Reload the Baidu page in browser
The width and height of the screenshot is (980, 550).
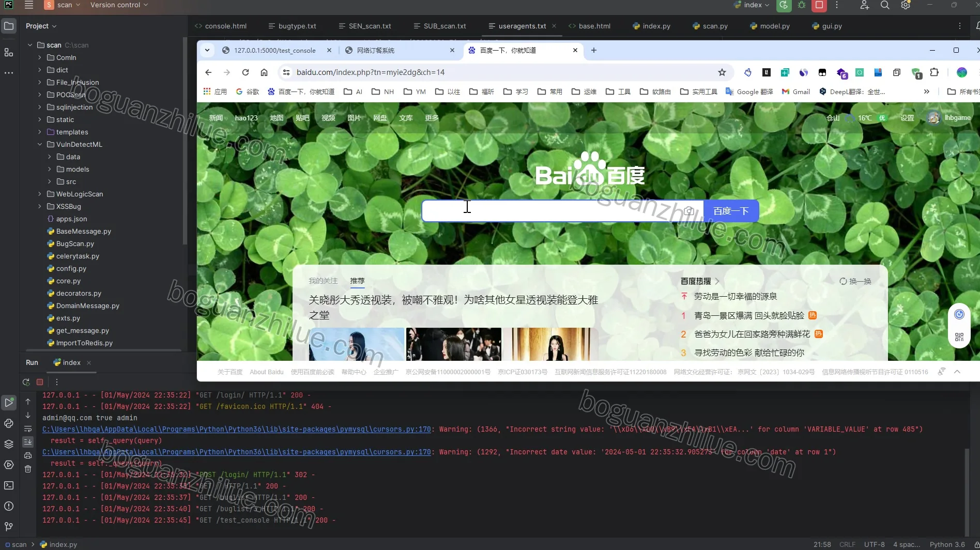246,72
